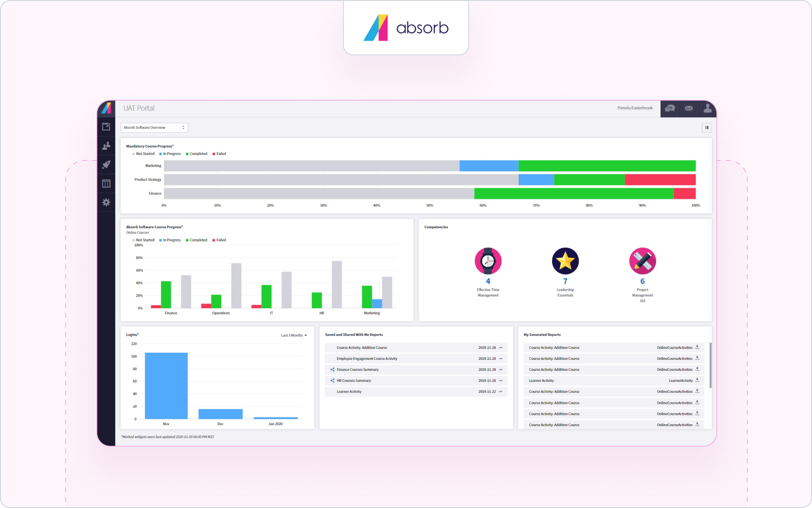812x508 pixels.
Task: Open the Last 3 Months dropdown
Action: tap(294, 335)
